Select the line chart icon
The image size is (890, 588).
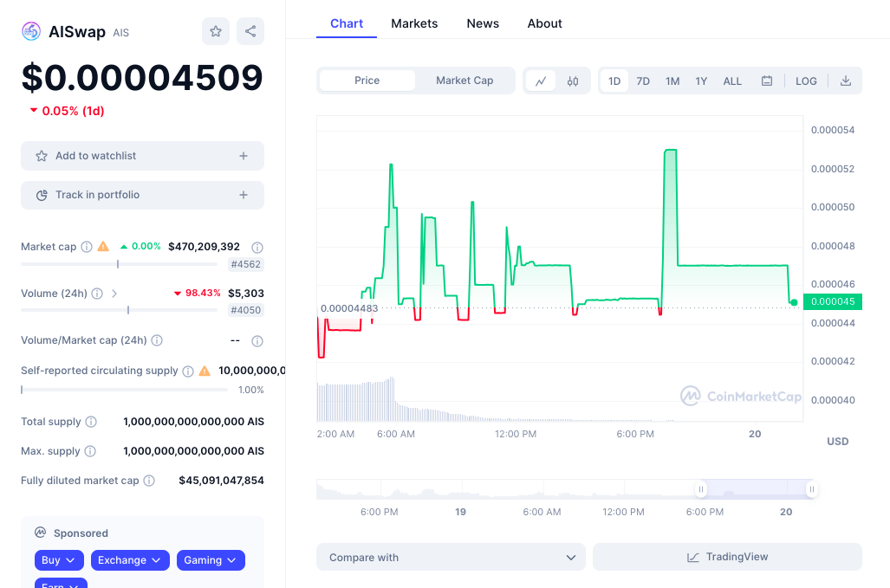(x=540, y=80)
